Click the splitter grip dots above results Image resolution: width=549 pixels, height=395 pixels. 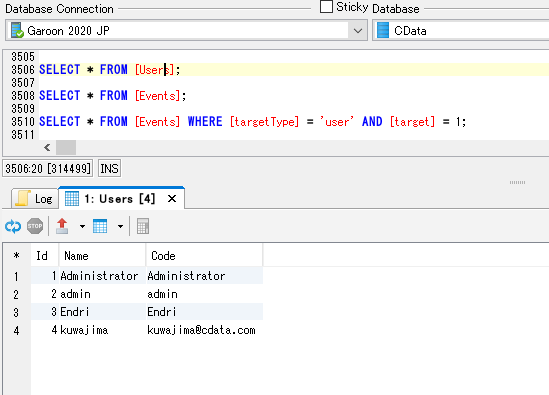517,182
